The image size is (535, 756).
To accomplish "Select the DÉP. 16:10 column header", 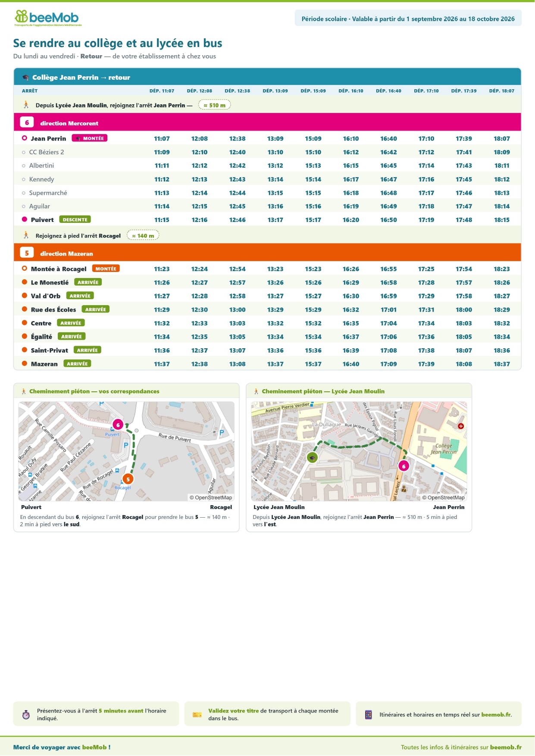I will click(351, 91).
